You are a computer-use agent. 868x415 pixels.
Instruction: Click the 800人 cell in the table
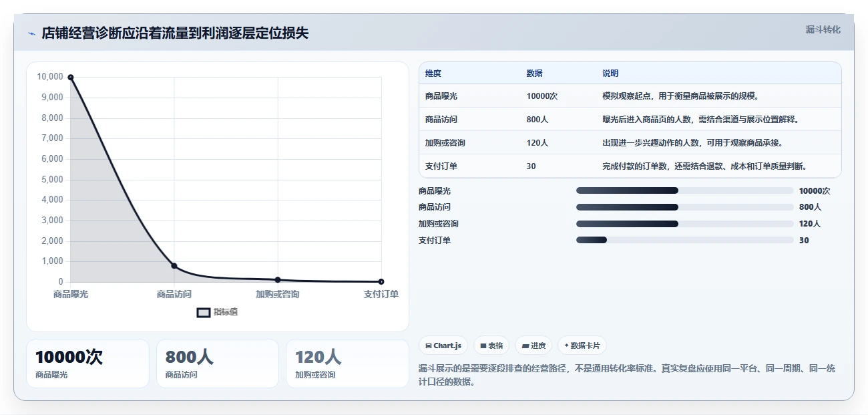[537, 120]
